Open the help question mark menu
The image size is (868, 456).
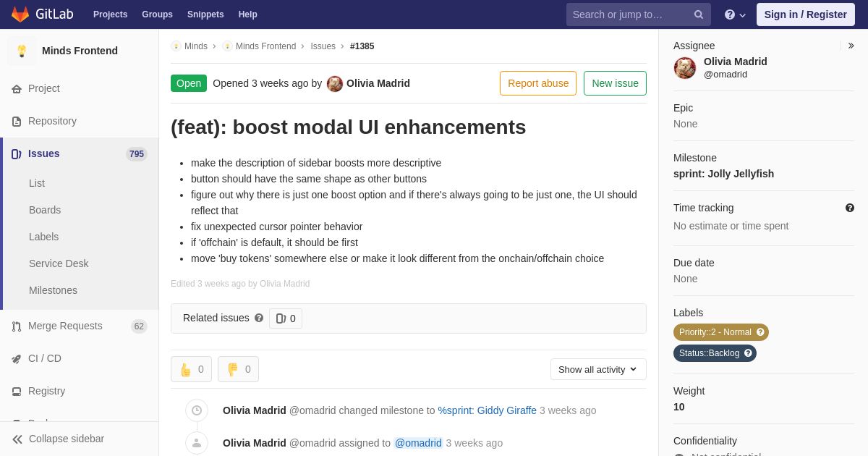coord(735,14)
